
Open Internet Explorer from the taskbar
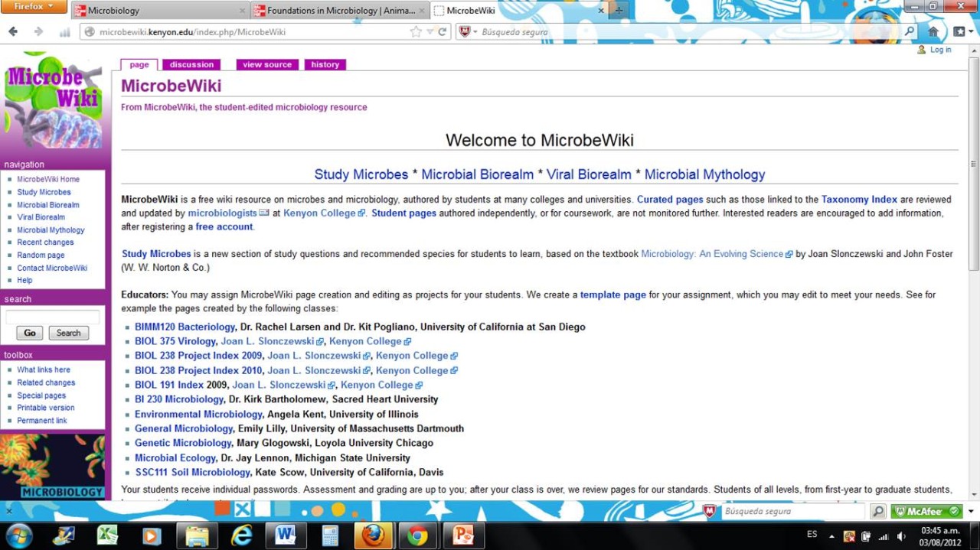[x=242, y=535]
